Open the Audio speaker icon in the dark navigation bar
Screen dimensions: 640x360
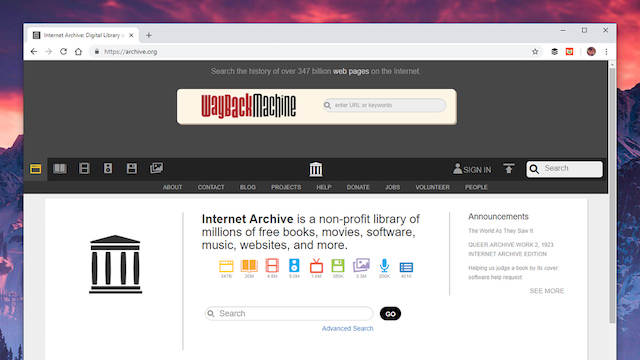[x=108, y=168]
